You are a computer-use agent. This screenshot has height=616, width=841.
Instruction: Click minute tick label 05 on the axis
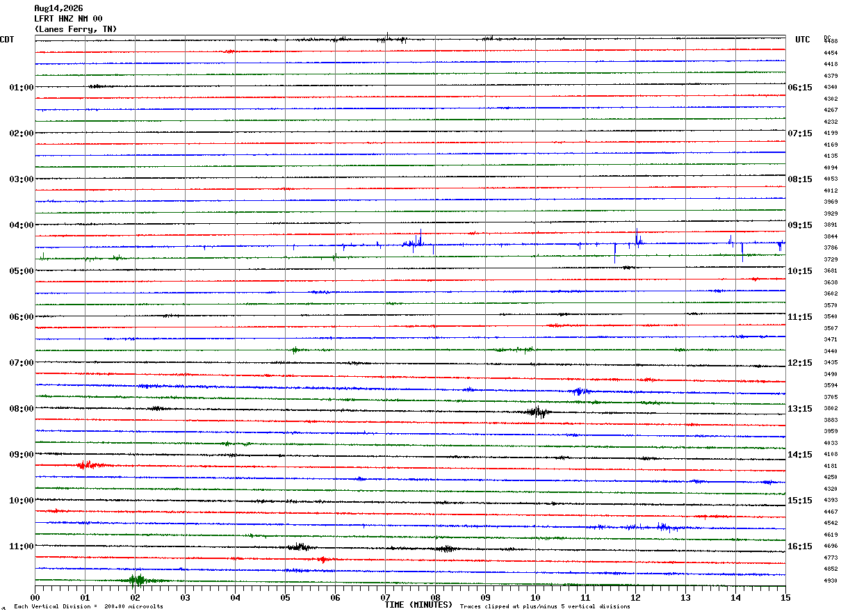(285, 597)
